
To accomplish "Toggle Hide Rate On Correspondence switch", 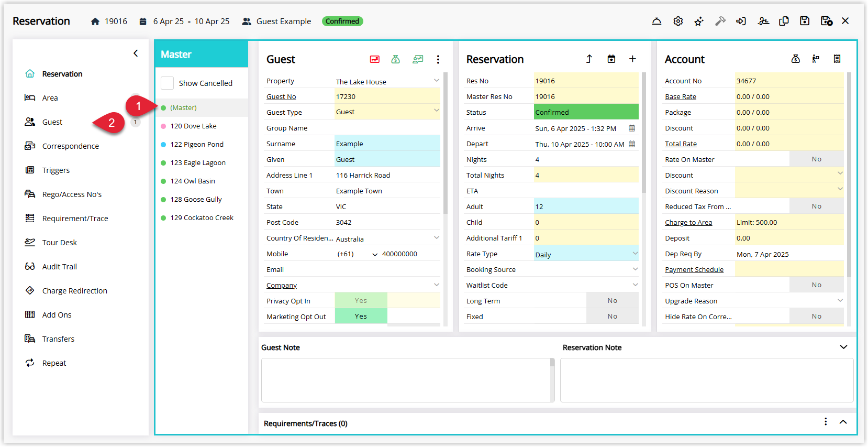I will point(816,316).
